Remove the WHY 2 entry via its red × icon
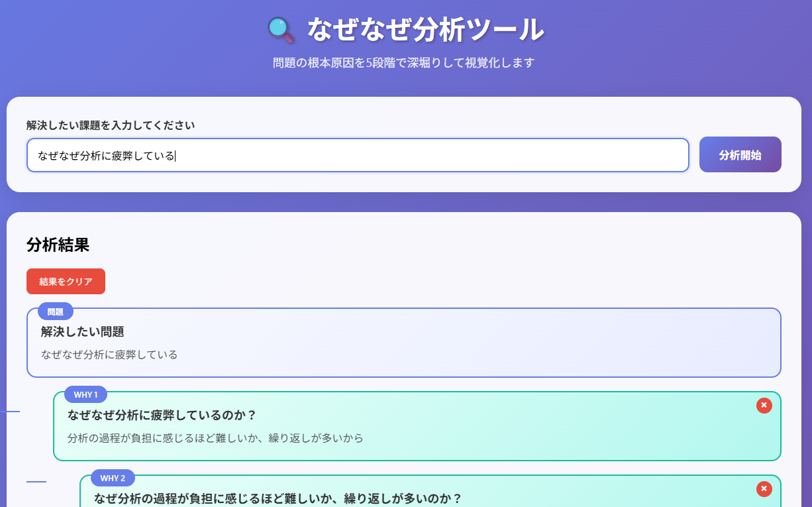Screen dimensions: 812x507 click(764, 488)
